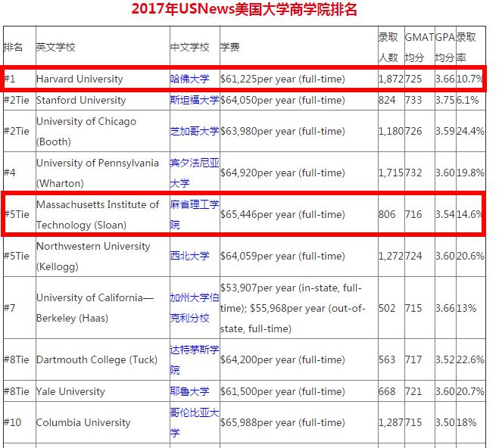Select the Yale University cell
Image resolution: width=499 pixels, height=448 pixels.
click(103, 391)
